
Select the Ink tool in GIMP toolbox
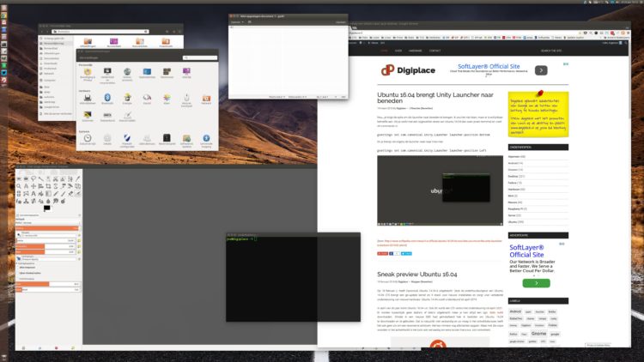(x=19, y=201)
